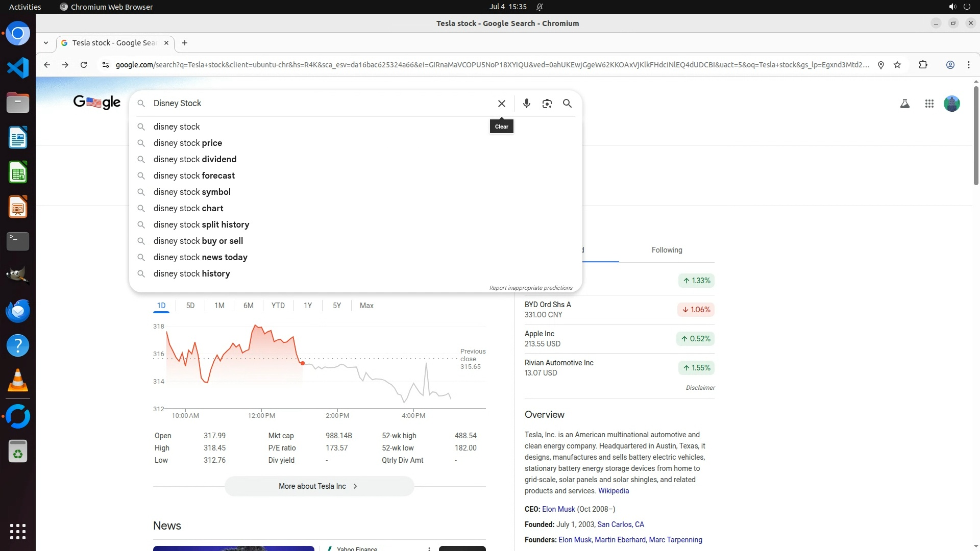Click the magnifier search submit icon
The height and width of the screenshot is (551, 980).
567,104
